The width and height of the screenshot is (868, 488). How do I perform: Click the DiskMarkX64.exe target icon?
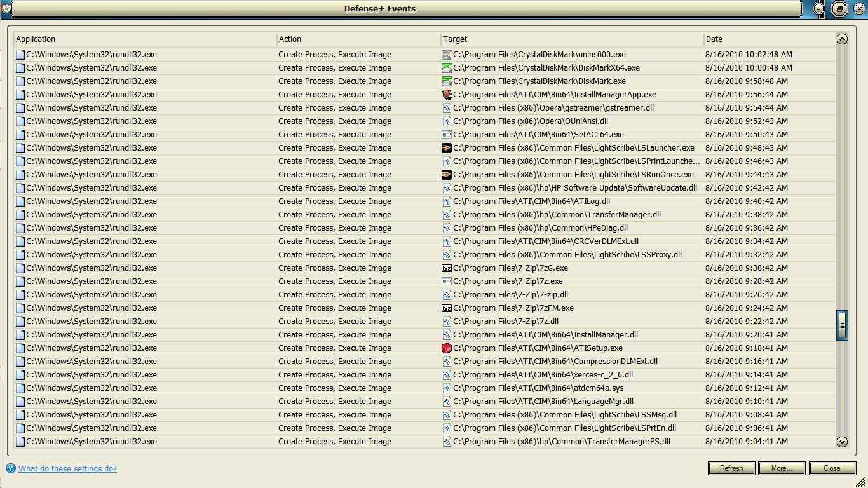pyautogui.click(x=447, y=68)
